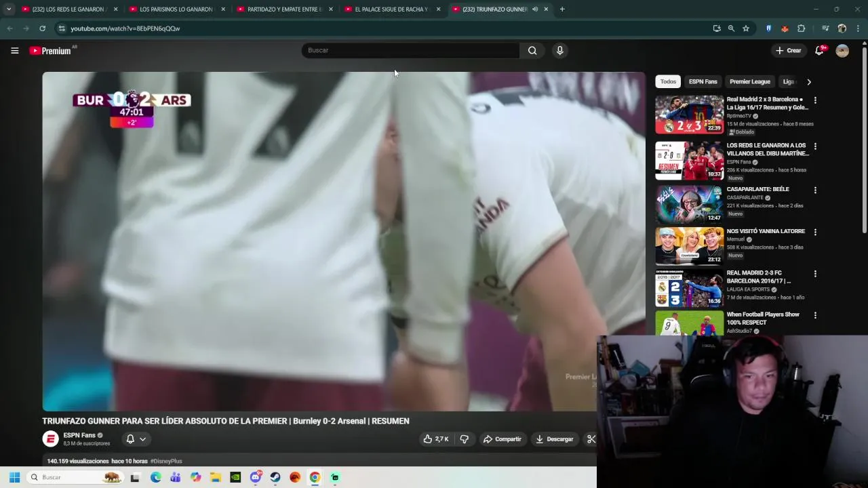Open CASAPARLANTE channel name in sidebar

click(x=745, y=198)
